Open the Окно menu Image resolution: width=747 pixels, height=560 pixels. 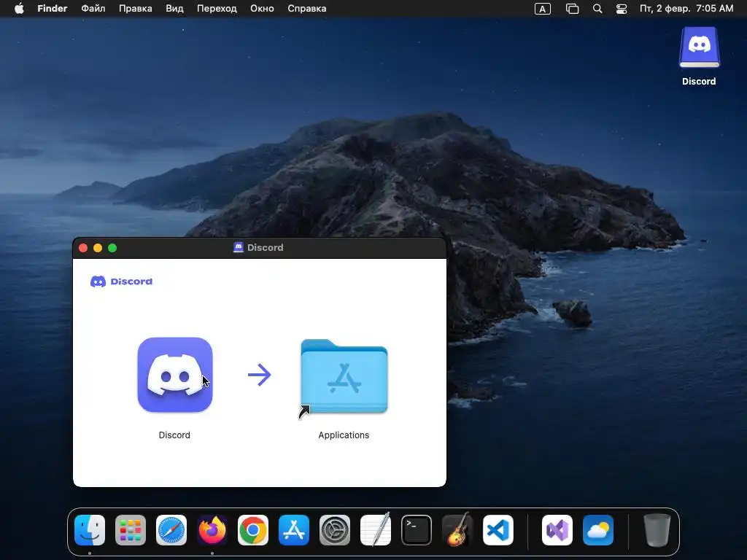[262, 9]
